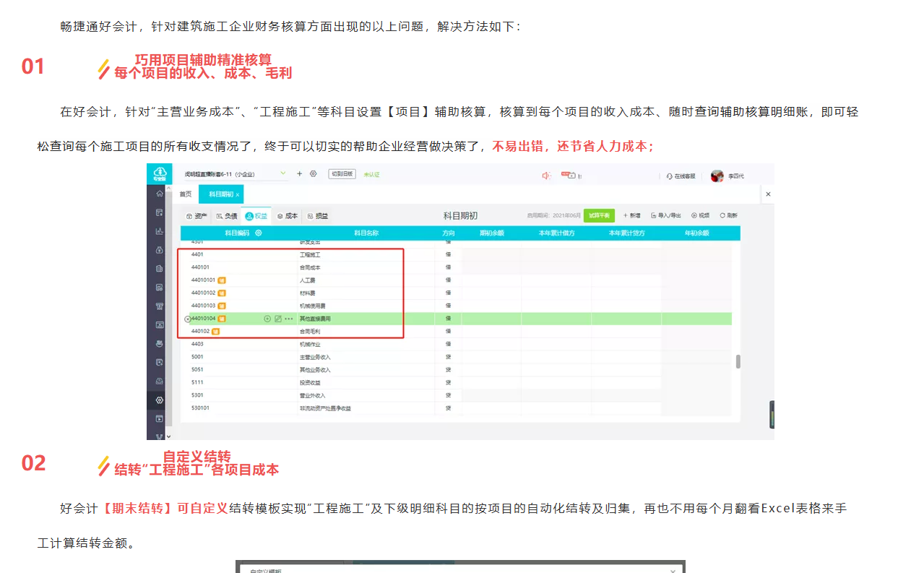Open the gear icon next to 切到旧版
Viewport: 924px width, 573px height.
[314, 173]
